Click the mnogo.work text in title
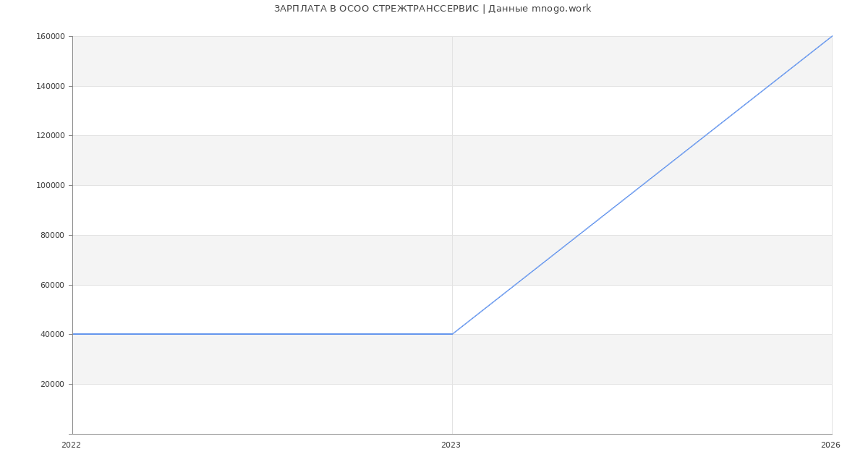The height and width of the screenshot is (470, 868). point(561,9)
